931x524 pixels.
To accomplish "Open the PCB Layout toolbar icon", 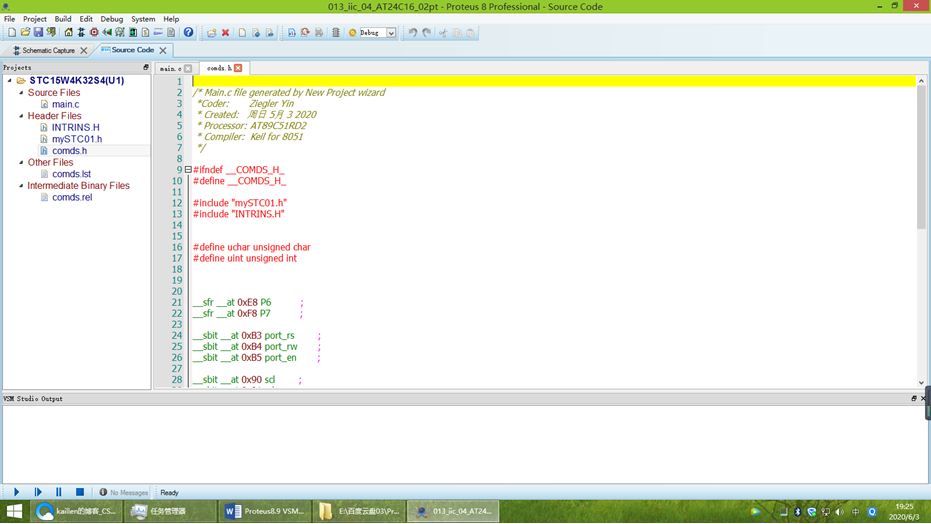I will point(94,33).
